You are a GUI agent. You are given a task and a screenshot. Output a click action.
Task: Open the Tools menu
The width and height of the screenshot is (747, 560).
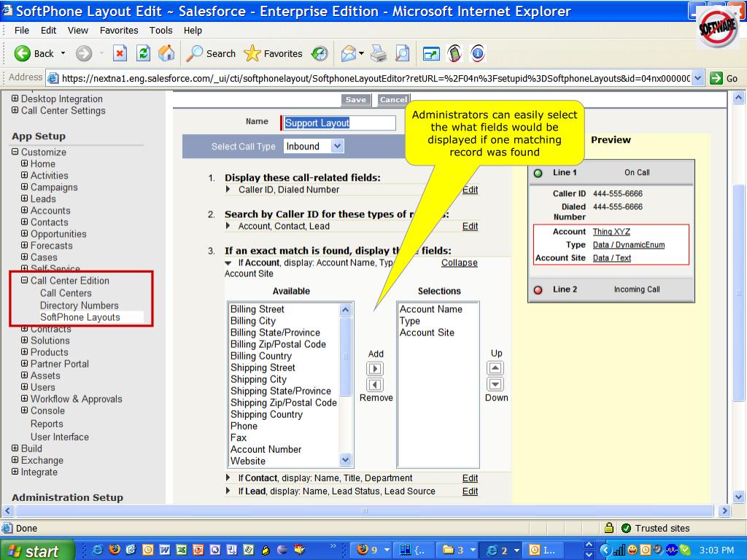point(160,31)
